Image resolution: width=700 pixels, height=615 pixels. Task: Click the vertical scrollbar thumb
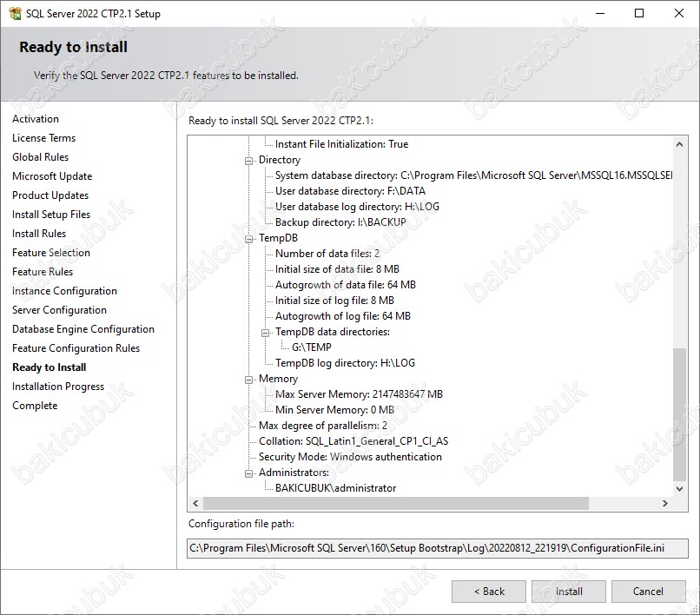[679, 414]
